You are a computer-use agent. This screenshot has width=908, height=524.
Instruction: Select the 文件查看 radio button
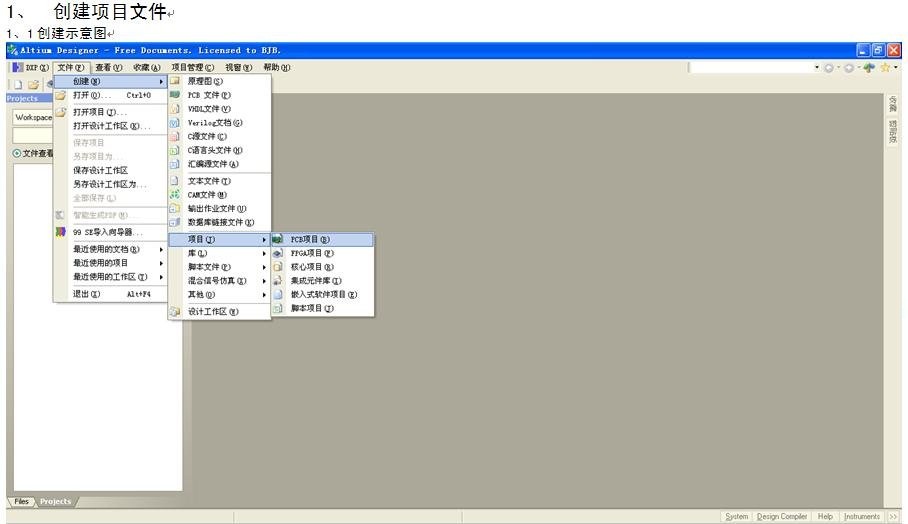[17, 153]
